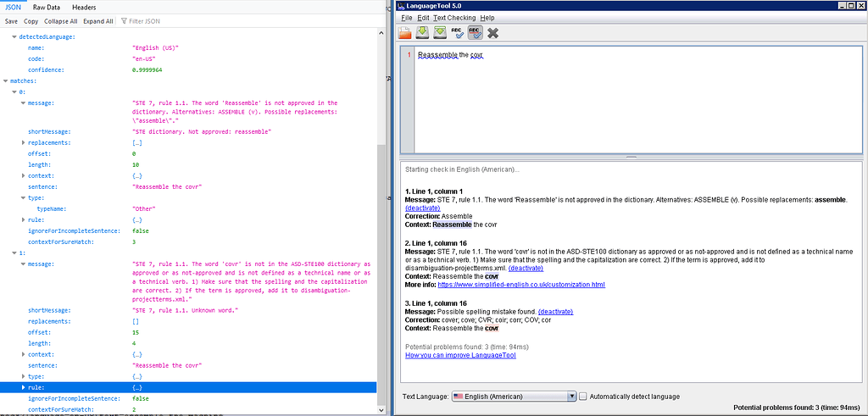Collapse the Reassemble message row in match 0
868x416 pixels.
point(23,103)
